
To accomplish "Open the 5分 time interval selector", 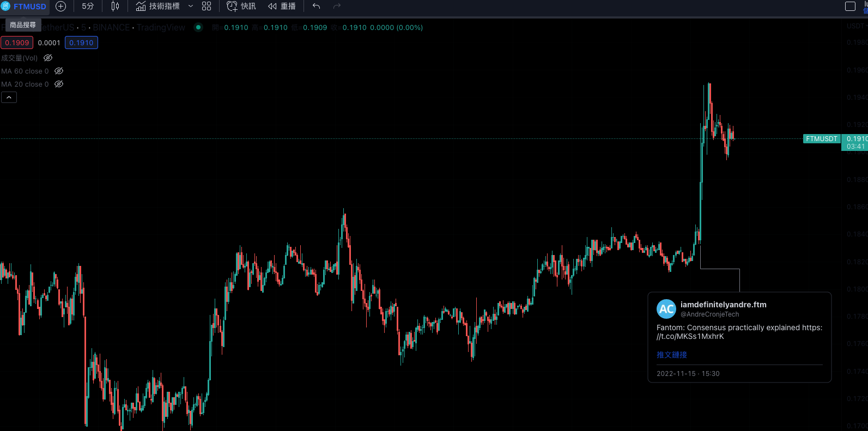I will click(x=88, y=7).
